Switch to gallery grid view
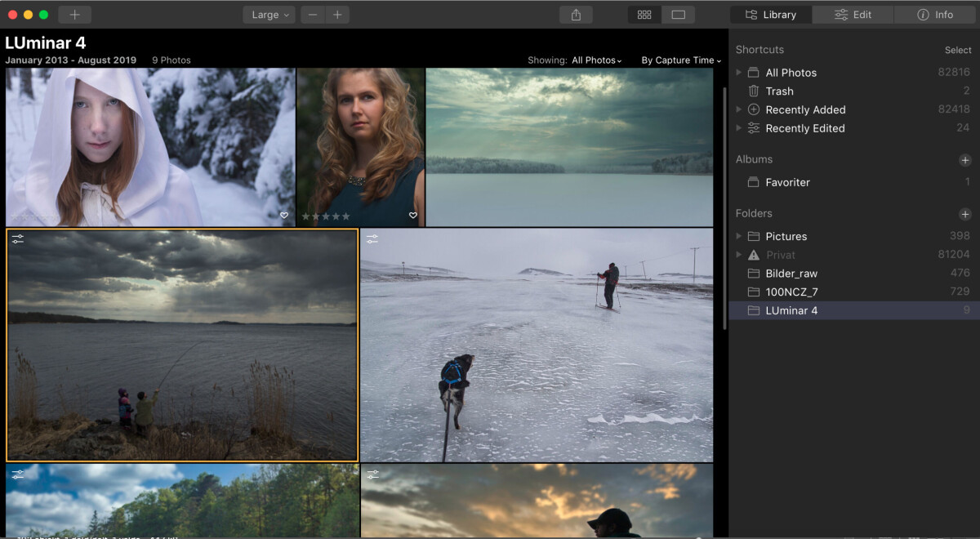This screenshot has height=539, width=980. pyautogui.click(x=644, y=15)
